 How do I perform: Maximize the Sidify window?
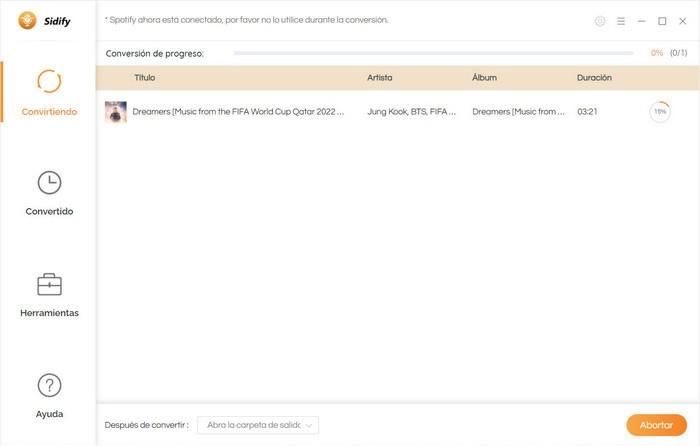(x=662, y=21)
